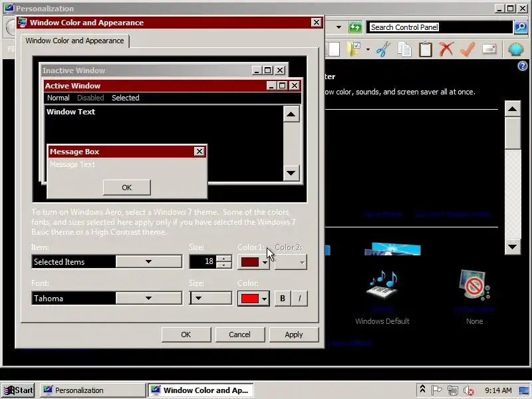
Task: Click the preview window scroll down arrow
Action: tap(291, 173)
